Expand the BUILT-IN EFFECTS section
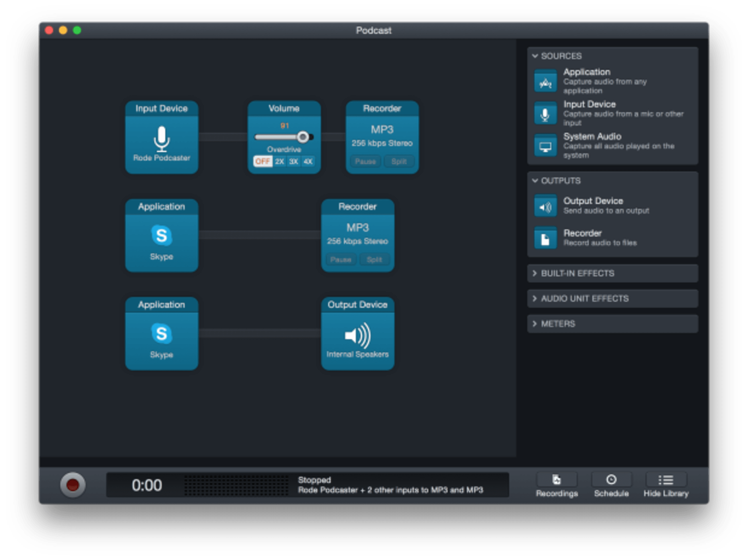 click(612, 273)
